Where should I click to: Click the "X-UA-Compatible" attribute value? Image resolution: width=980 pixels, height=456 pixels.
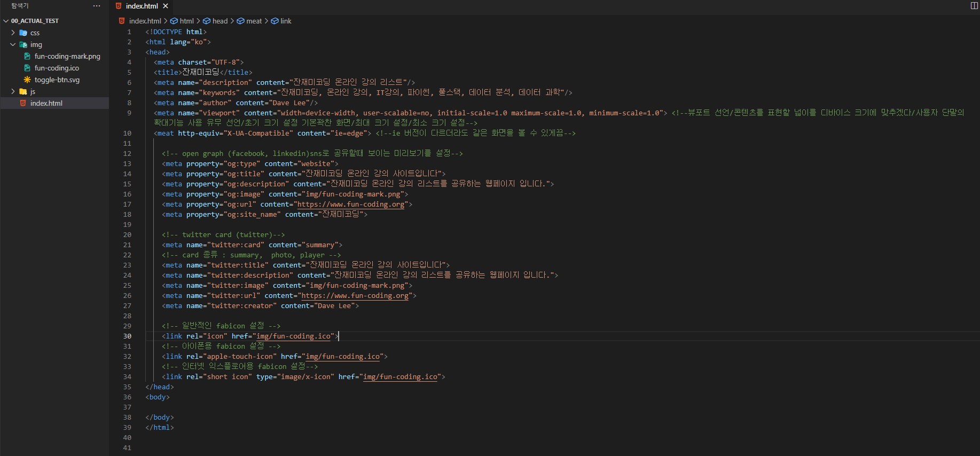[x=258, y=133]
